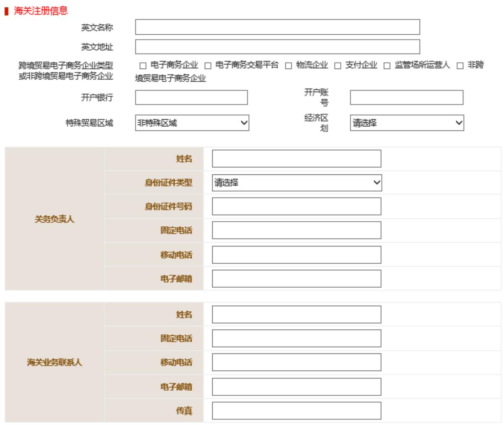Click the 传真 input field
This screenshot has width=504, height=425.
click(x=296, y=411)
